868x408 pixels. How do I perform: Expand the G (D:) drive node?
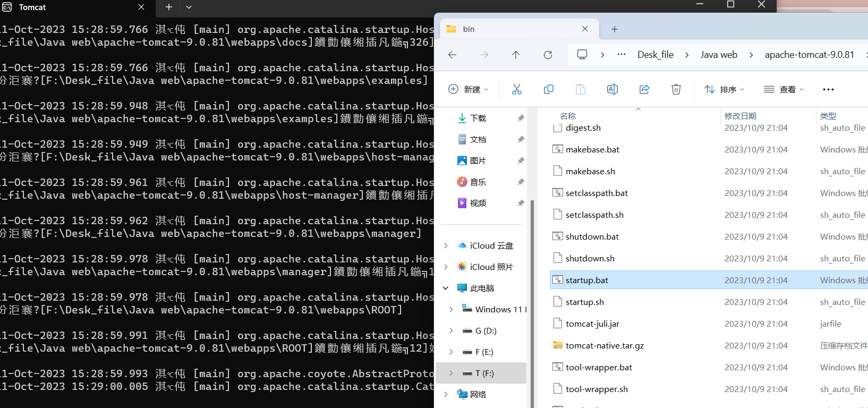(451, 330)
